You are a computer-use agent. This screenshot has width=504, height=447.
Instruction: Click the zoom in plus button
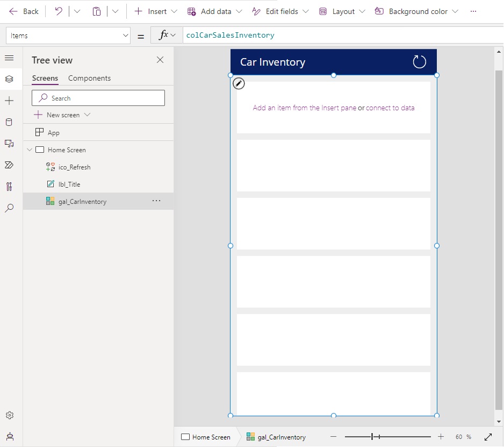point(441,437)
